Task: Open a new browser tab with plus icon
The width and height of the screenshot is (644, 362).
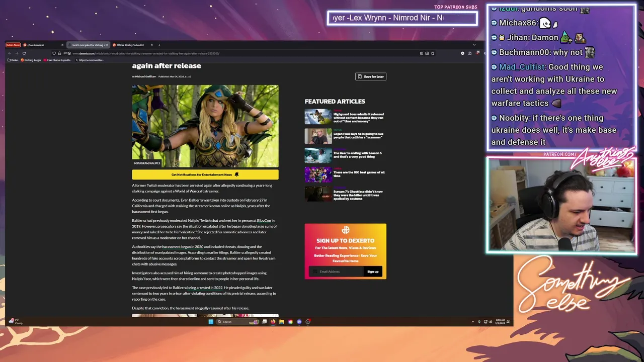Action: tap(159, 45)
